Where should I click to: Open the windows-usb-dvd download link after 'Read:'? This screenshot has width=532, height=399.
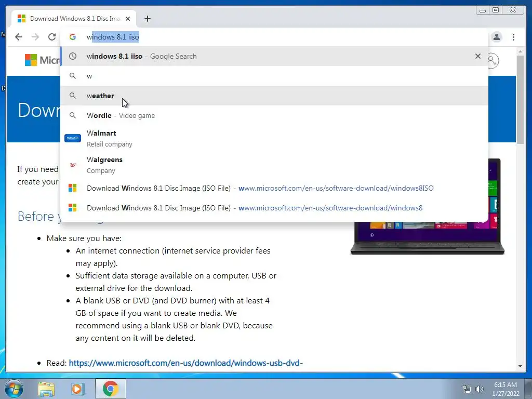(x=185, y=363)
